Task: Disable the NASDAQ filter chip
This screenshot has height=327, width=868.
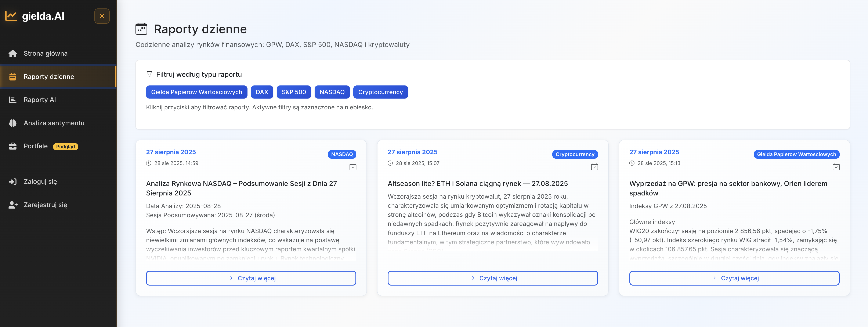Action: (x=332, y=92)
